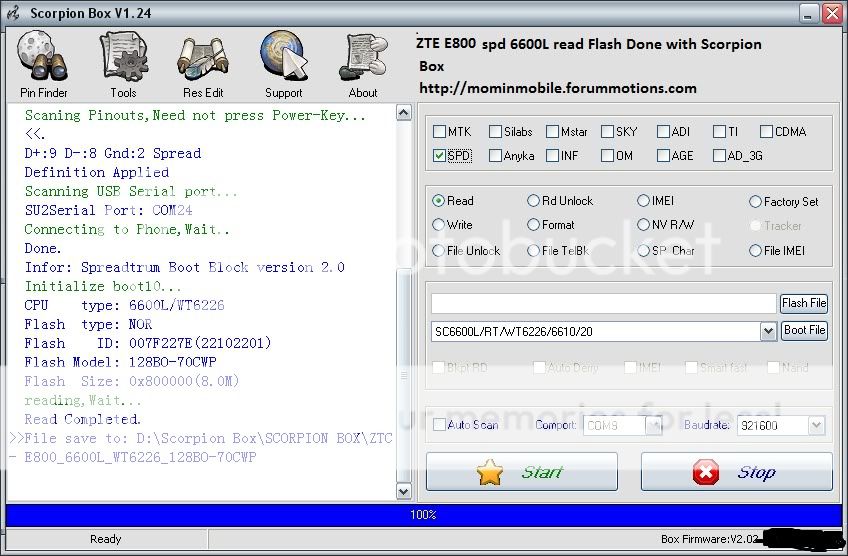Select the NV R/W radio option

643,224
